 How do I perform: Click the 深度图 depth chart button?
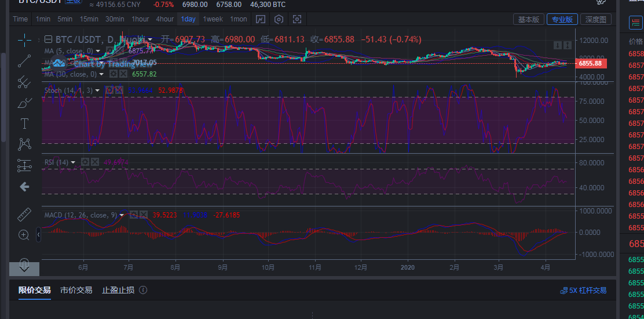[x=595, y=19]
